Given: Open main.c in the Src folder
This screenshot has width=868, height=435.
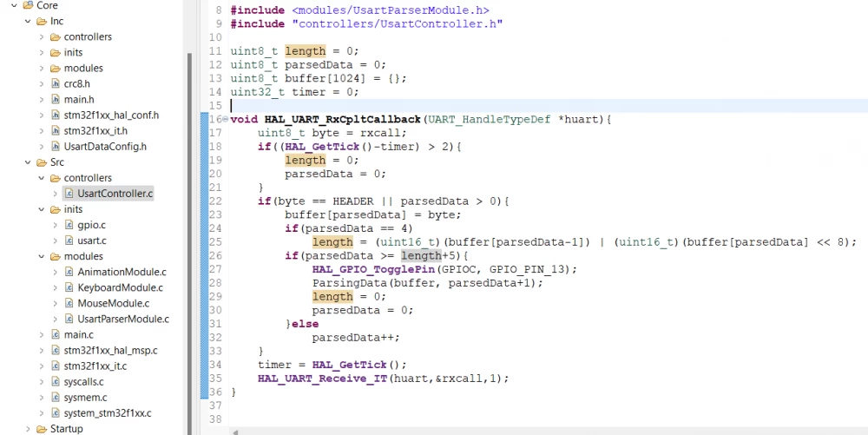Looking at the screenshot, I should click(78, 334).
